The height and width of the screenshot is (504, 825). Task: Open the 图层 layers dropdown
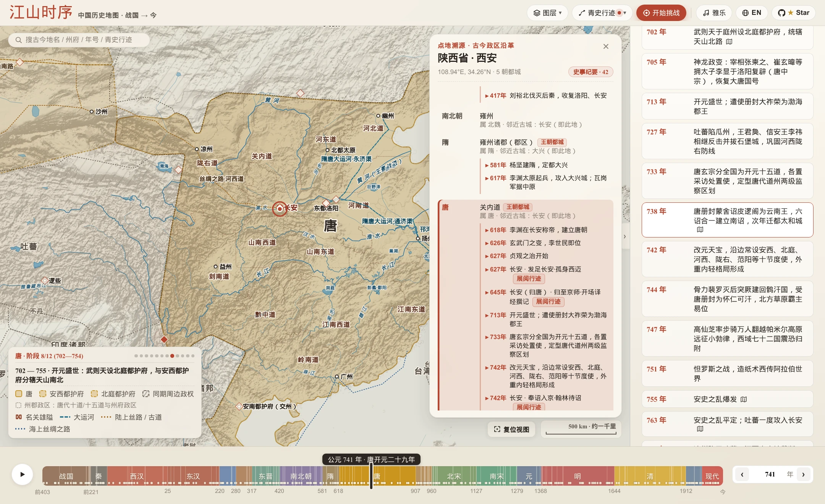click(x=547, y=13)
